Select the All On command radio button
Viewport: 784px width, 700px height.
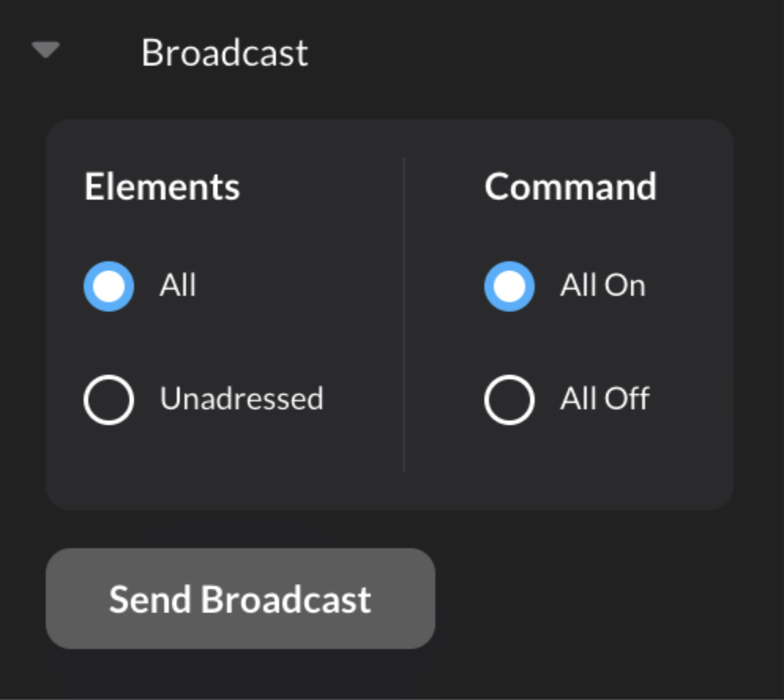[509, 285]
